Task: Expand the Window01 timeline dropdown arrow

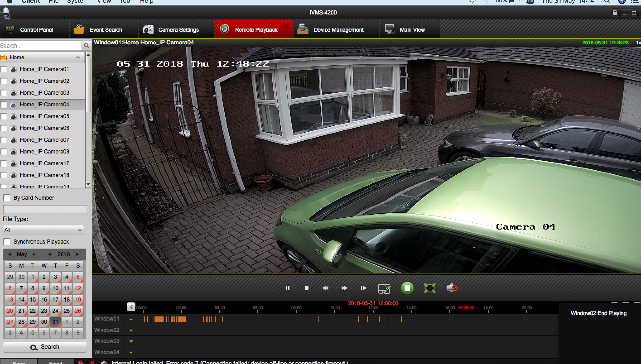Action: [131, 319]
